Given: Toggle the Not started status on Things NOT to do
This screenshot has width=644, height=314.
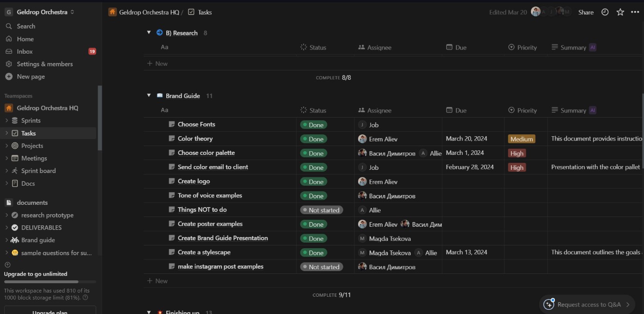Looking at the screenshot, I should coord(321,210).
